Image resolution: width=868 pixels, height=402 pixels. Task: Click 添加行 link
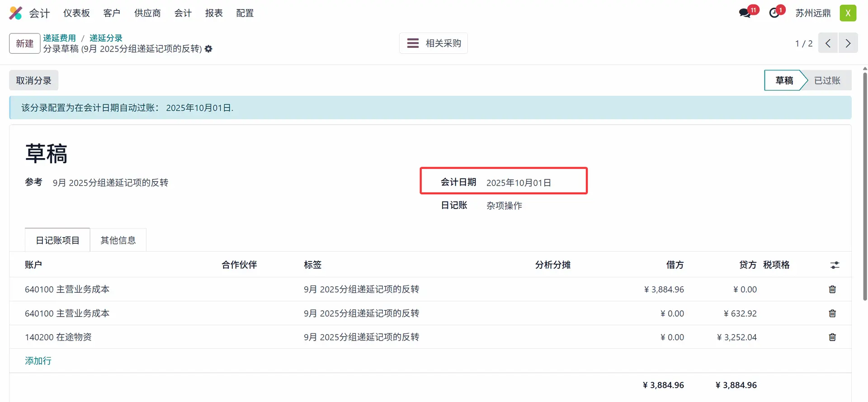click(38, 361)
